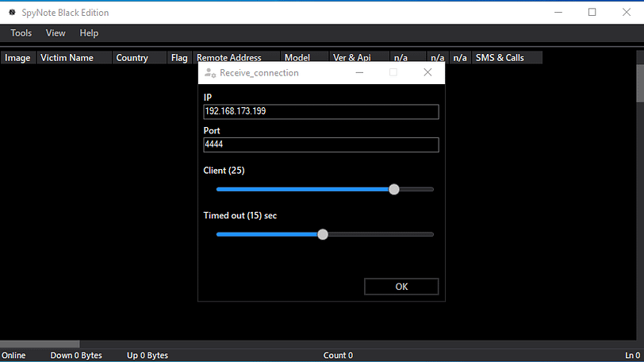The height and width of the screenshot is (362, 644).
Task: Click the Client (25) label
Action: click(x=224, y=171)
